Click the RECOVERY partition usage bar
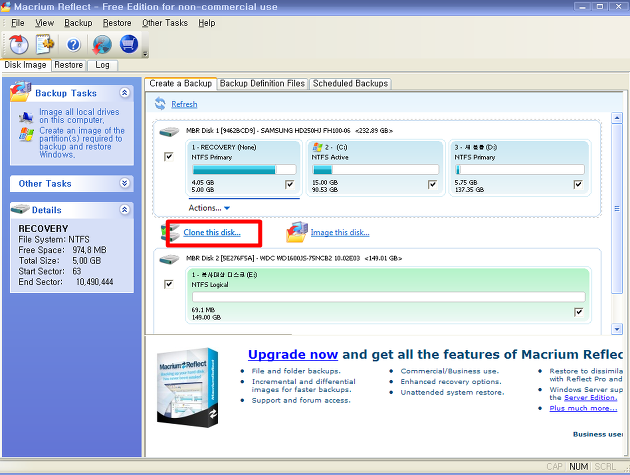 (244, 170)
